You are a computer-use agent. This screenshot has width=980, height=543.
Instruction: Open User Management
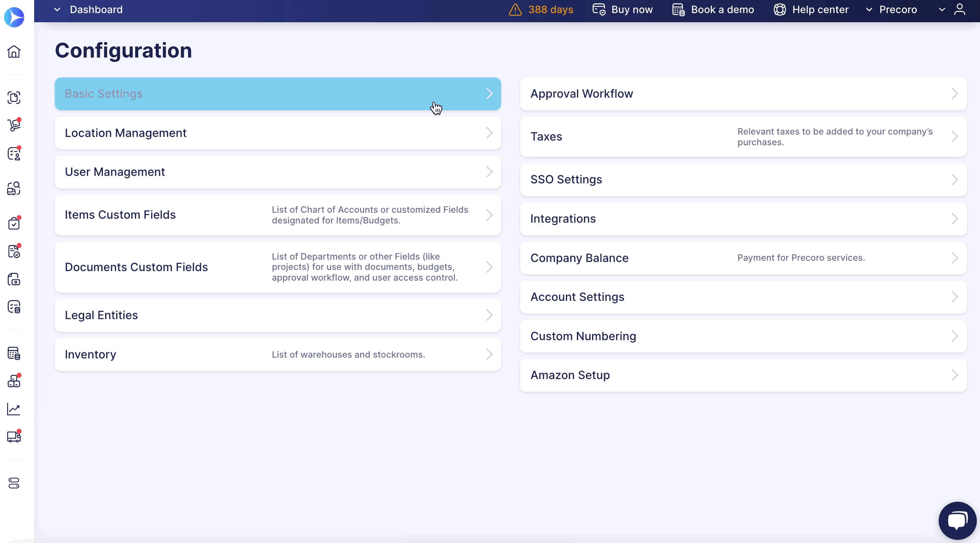[278, 172]
